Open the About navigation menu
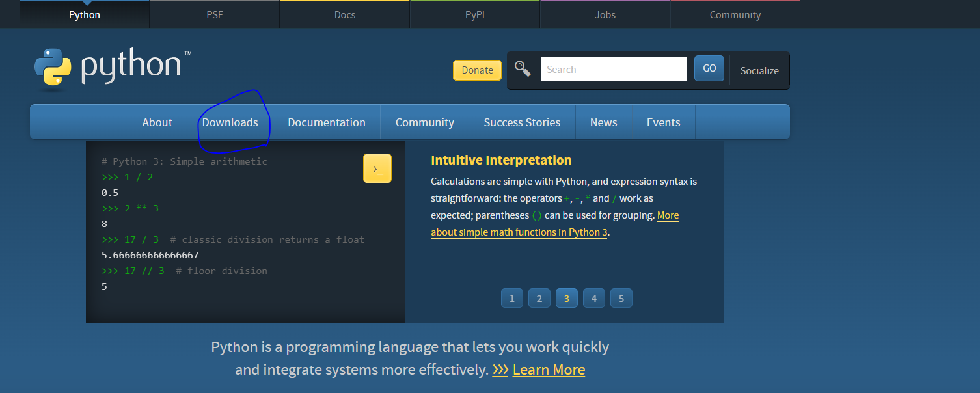The height and width of the screenshot is (393, 980). coord(157,122)
